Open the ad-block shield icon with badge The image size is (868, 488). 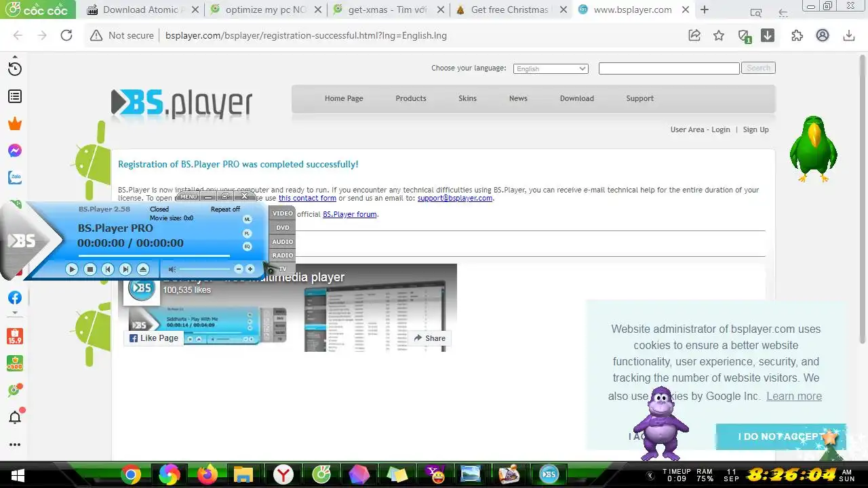click(x=744, y=36)
